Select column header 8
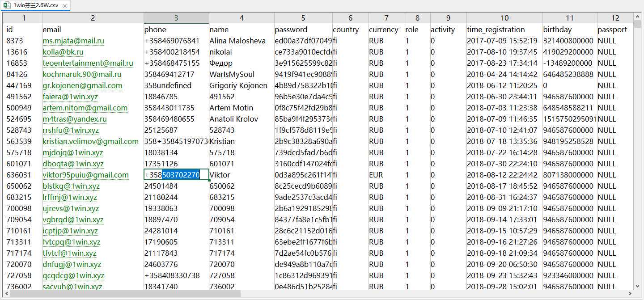The height and width of the screenshot is (300, 644). [x=417, y=18]
